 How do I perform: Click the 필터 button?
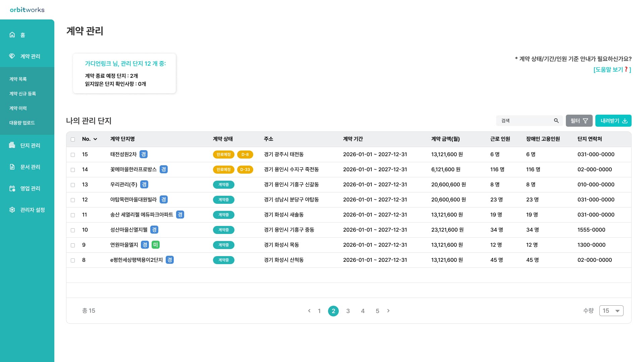[579, 121]
